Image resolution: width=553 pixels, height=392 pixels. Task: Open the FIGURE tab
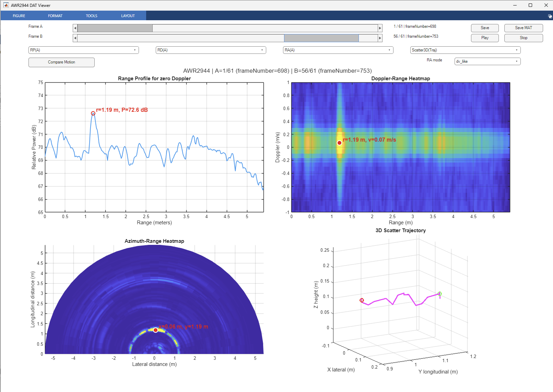point(19,16)
